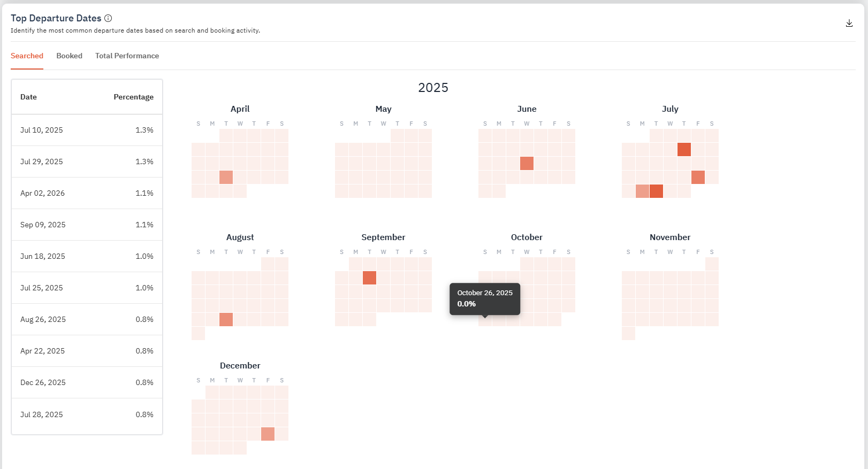This screenshot has height=469, width=868.
Task: Open the Total Performance tab
Action: 127,56
